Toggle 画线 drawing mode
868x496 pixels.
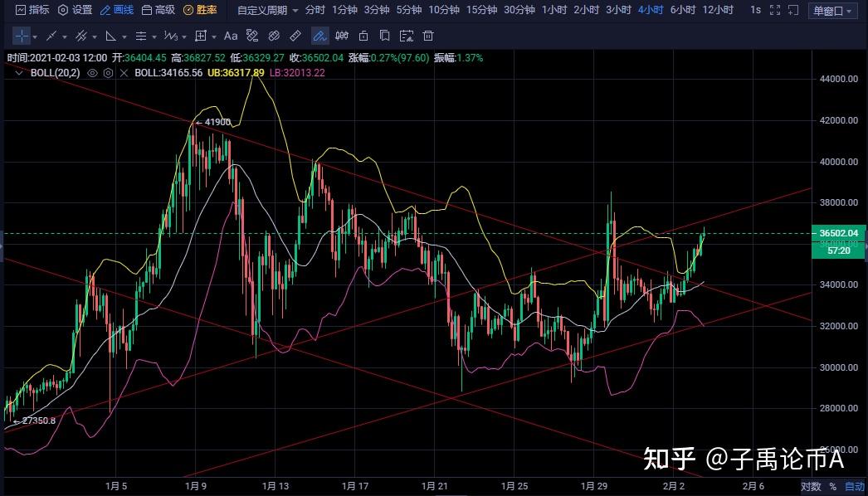coord(117,10)
